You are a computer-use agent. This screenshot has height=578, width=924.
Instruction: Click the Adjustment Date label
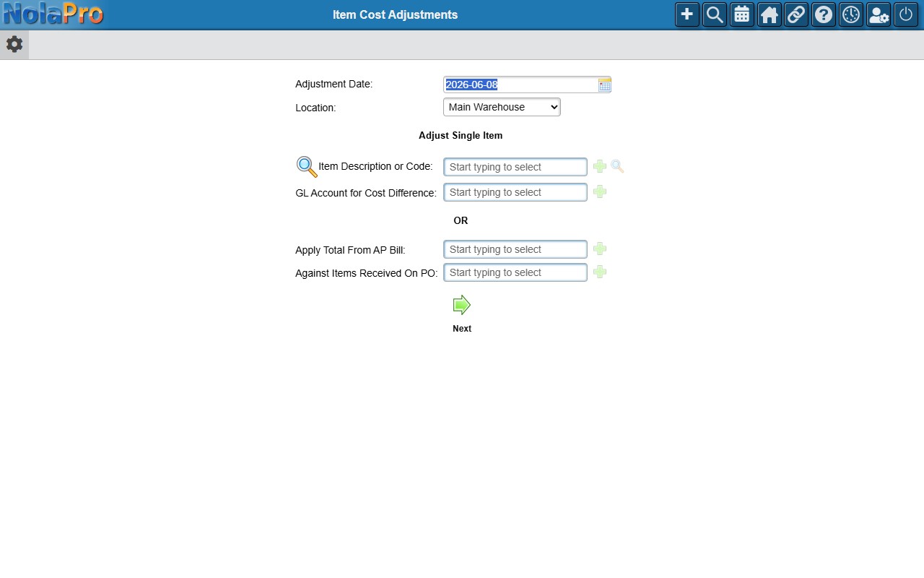coord(334,84)
